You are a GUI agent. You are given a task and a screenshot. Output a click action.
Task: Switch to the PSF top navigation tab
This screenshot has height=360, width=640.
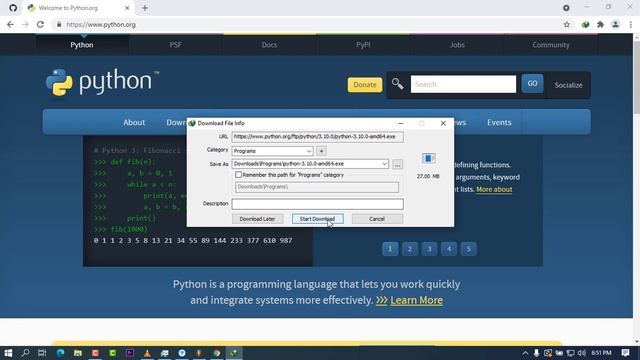click(x=176, y=45)
